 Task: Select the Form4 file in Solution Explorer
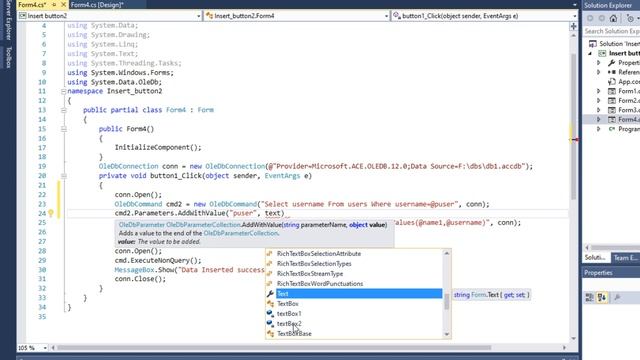click(x=624, y=120)
